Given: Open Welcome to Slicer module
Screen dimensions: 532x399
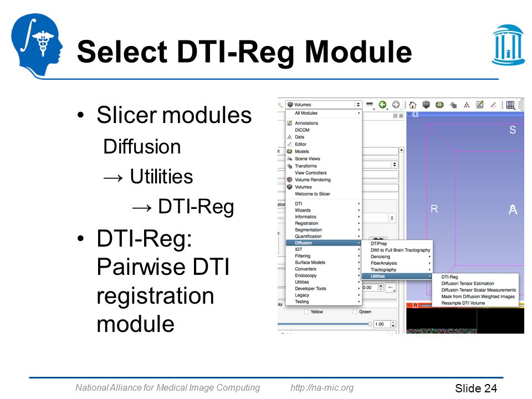Looking at the screenshot, I should (324, 194).
